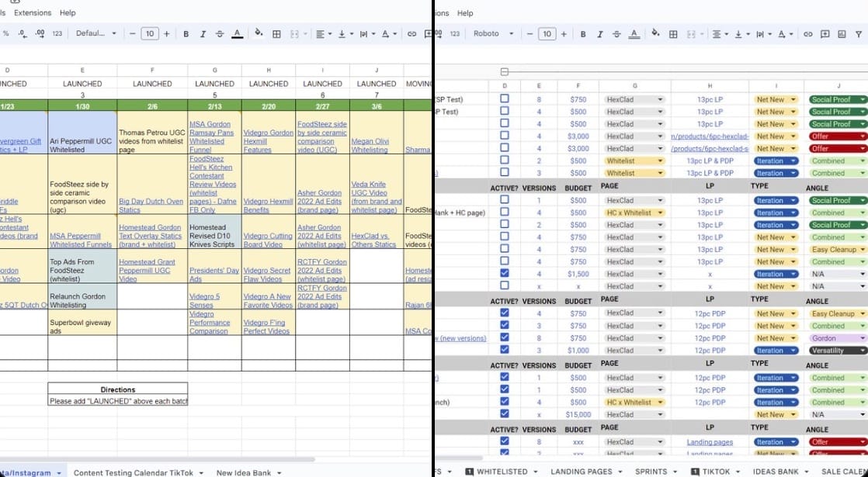This screenshot has width=868, height=477.
Task: Insert chart in the right spreadsheet
Action: [x=842, y=33]
